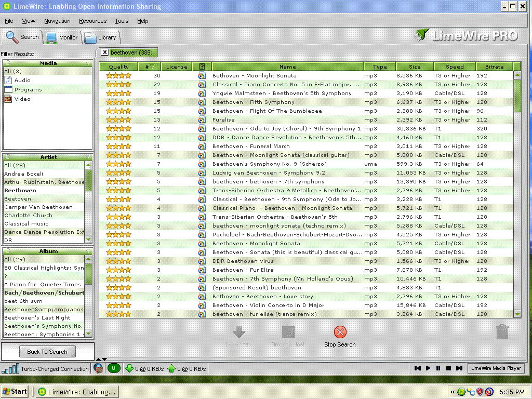Screen dimensions: 532x399
Task: Click the green shared files count indicator
Action: coord(114,368)
